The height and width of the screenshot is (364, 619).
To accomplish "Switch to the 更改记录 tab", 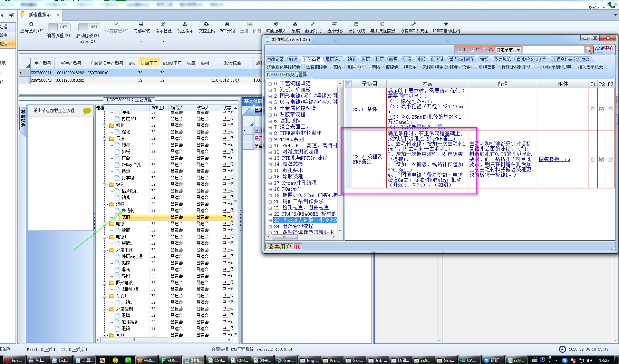I will pyautogui.click(x=275, y=60).
